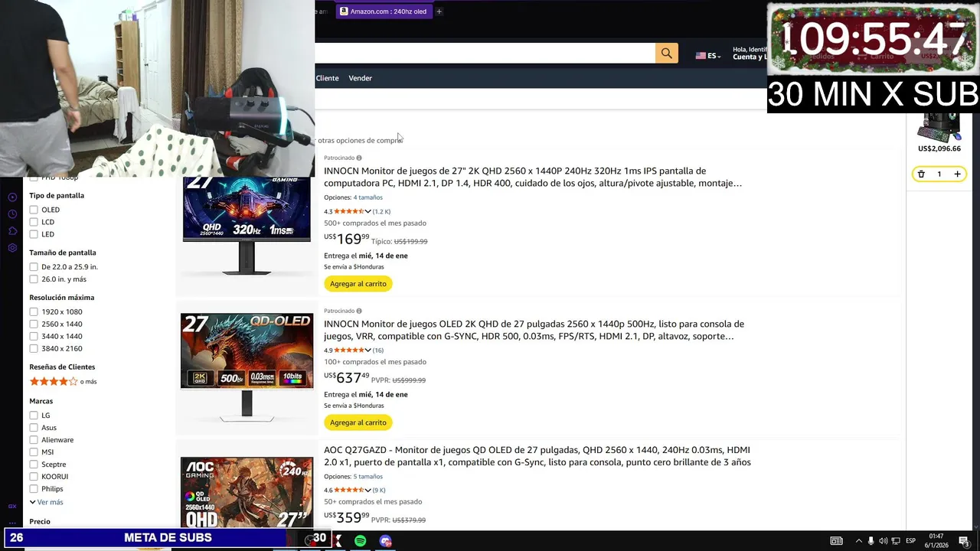Expand Ver más under Marcas
The width and height of the screenshot is (980, 551).
pyautogui.click(x=47, y=502)
